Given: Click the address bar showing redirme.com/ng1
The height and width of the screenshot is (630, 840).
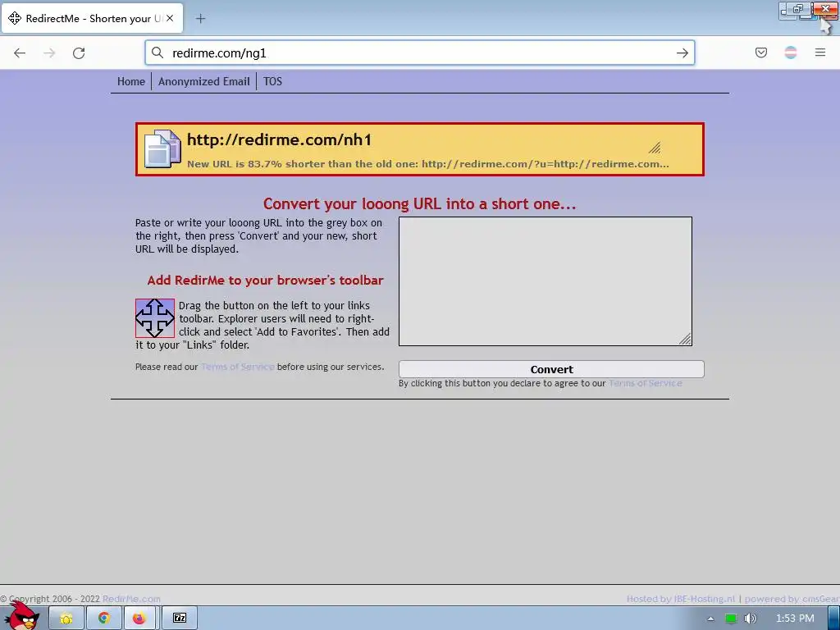Looking at the screenshot, I should 420,52.
